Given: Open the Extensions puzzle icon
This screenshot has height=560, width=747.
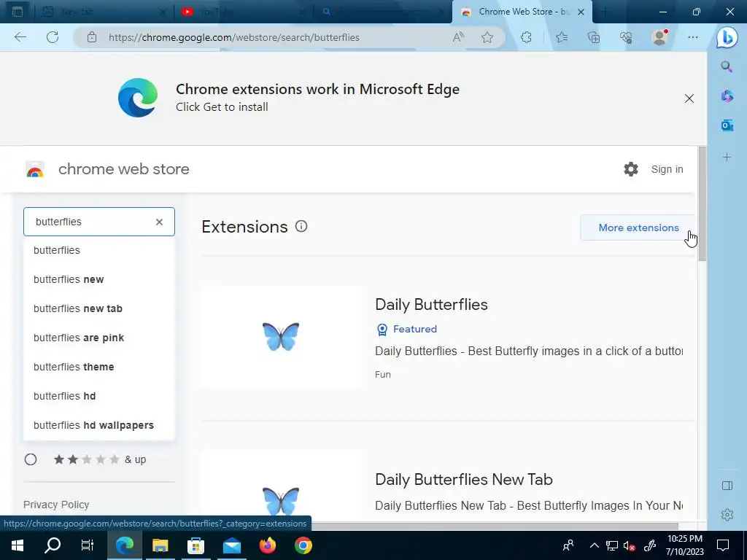Looking at the screenshot, I should 526,37.
